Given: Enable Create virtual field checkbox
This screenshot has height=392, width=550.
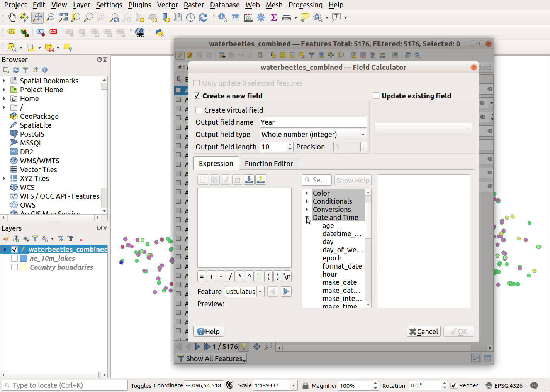Looking at the screenshot, I should pyautogui.click(x=199, y=110).
